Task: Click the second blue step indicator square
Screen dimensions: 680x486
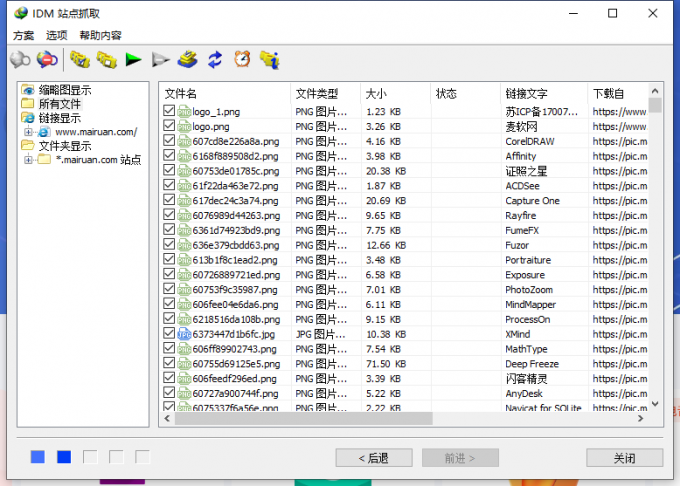Action: click(x=64, y=457)
